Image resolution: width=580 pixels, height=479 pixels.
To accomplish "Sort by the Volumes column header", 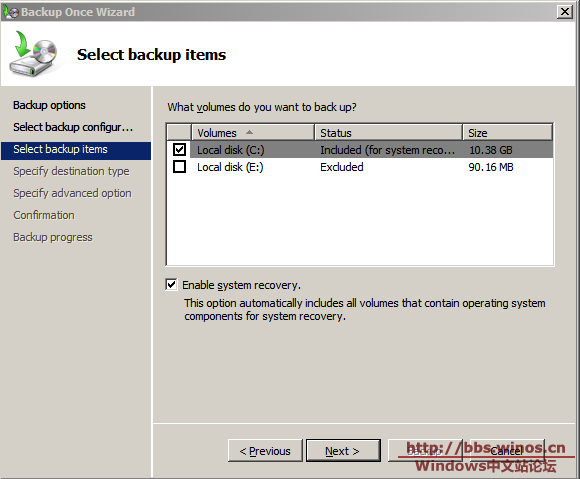I will point(253,132).
